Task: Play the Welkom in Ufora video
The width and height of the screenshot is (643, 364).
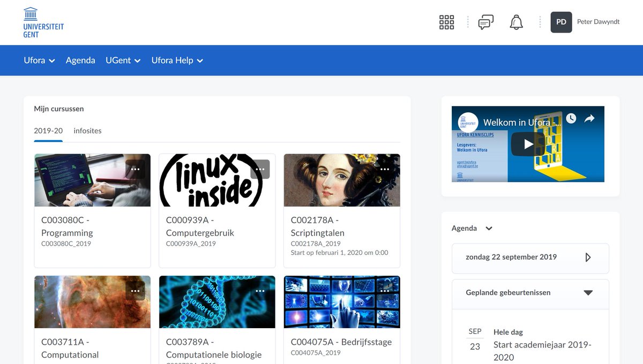Action: click(x=528, y=144)
